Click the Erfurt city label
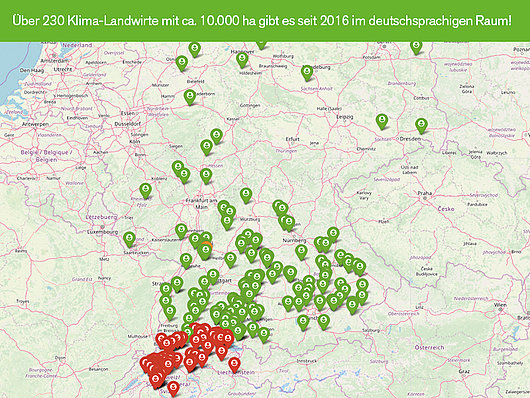The image size is (530, 398). click(292, 139)
